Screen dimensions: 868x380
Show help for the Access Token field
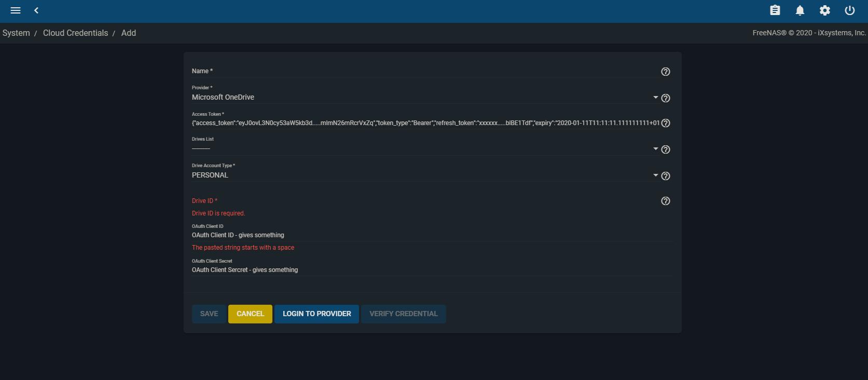pyautogui.click(x=666, y=123)
